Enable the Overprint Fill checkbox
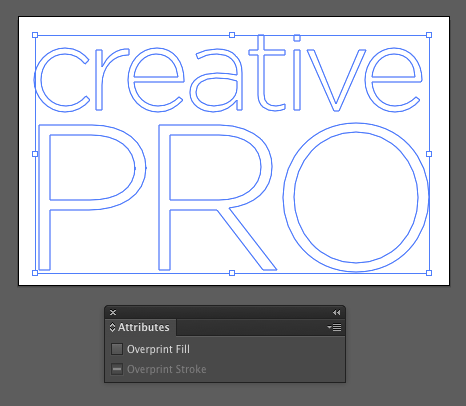 pyautogui.click(x=117, y=349)
